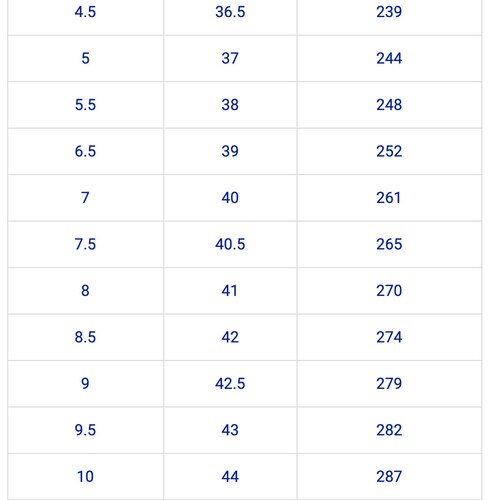Select the 282 length cell
Image resolution: width=500 pixels, height=500 pixels.
[x=389, y=430]
